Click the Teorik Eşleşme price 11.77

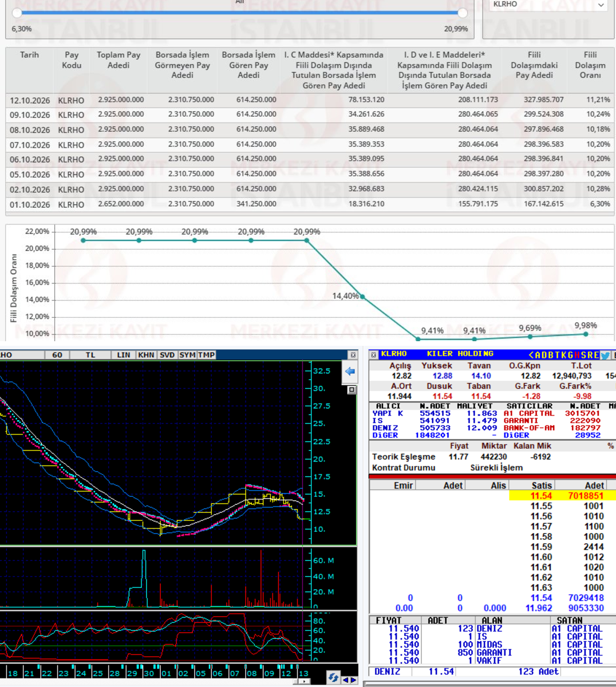coord(458,457)
